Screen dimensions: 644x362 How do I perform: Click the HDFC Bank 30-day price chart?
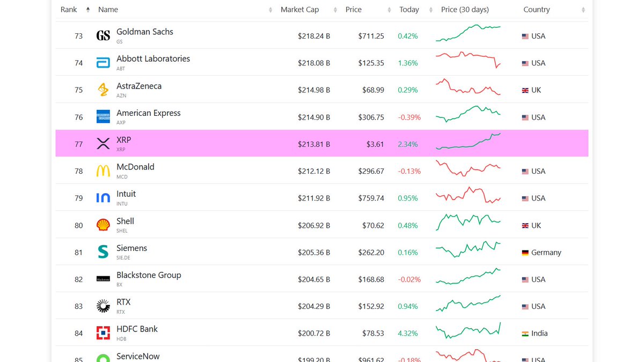tap(468, 330)
